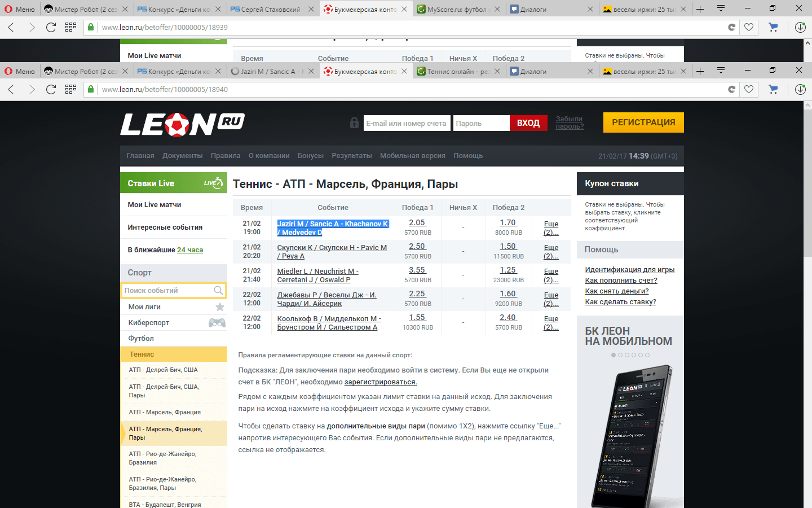
Task: Pick the 1.25 odds for Победа 2
Action: coord(508,270)
